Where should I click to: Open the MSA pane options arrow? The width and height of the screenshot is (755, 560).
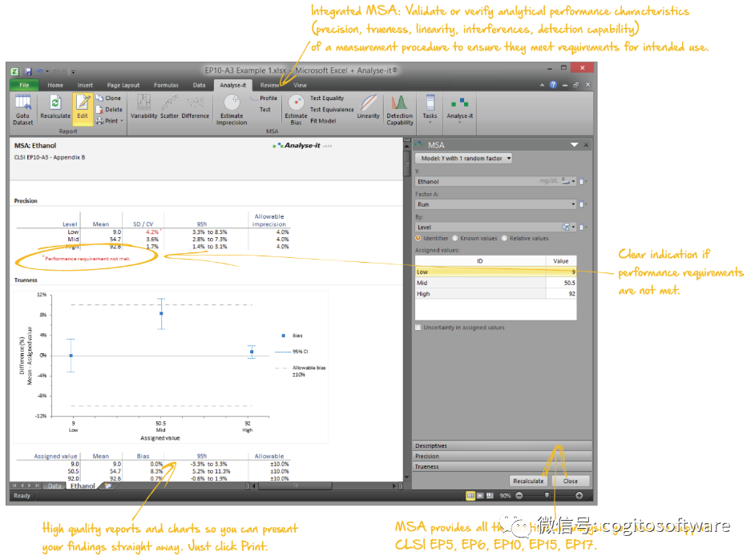tap(574, 145)
